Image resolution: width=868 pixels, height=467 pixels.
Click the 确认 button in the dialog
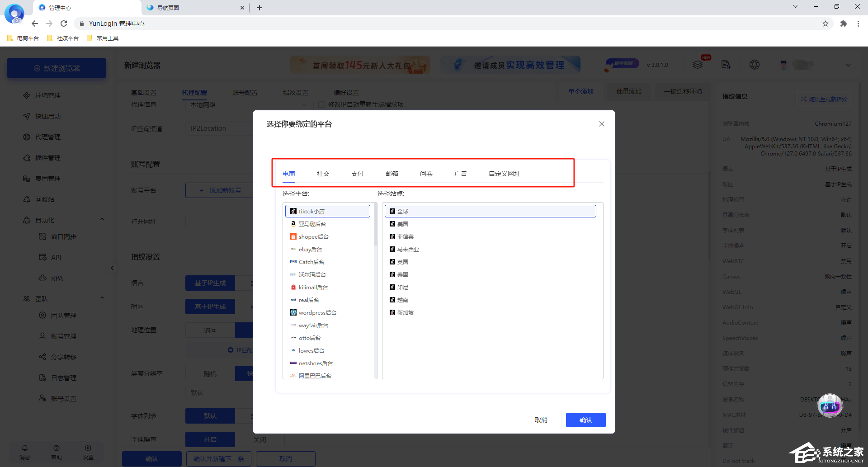point(585,420)
